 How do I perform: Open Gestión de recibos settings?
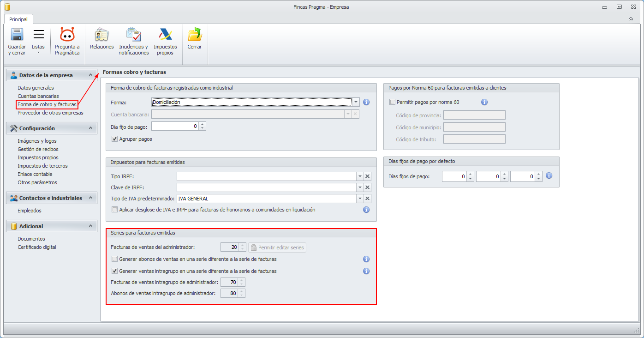tap(38, 149)
